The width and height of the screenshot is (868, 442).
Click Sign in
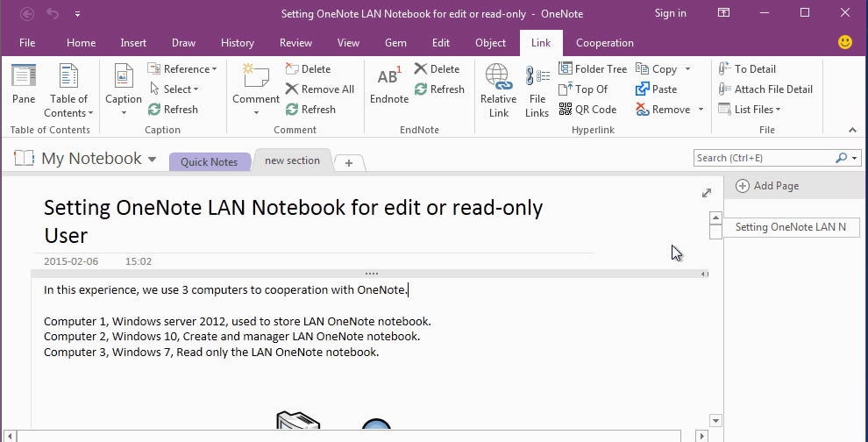coord(671,13)
